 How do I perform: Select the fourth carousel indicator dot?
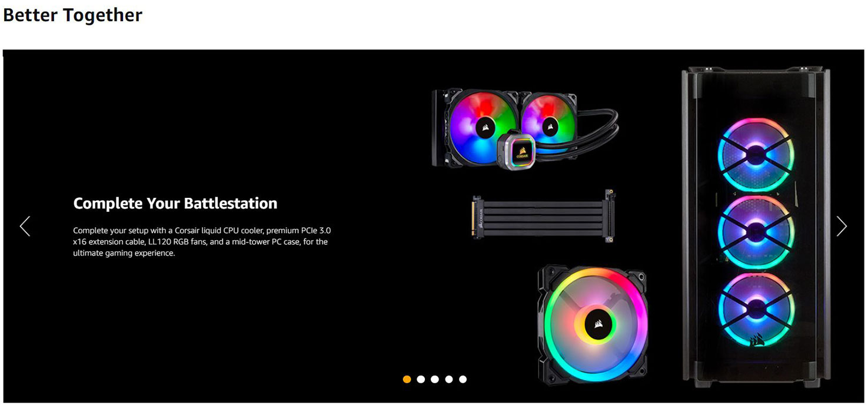tap(449, 379)
